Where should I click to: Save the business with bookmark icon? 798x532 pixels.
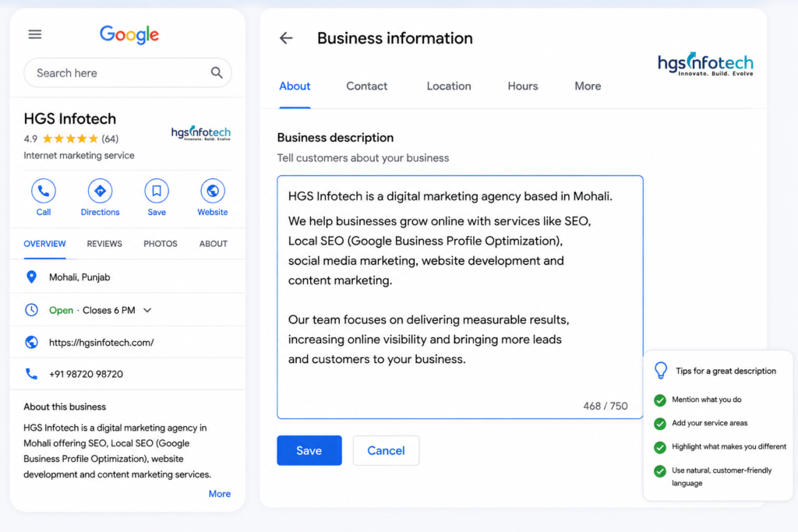(156, 191)
